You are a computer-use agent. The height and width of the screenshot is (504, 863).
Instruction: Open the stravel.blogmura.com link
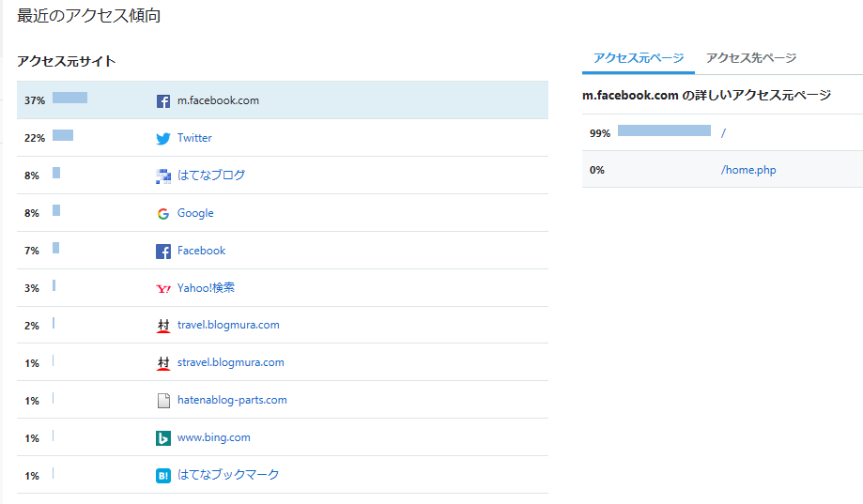[231, 362]
